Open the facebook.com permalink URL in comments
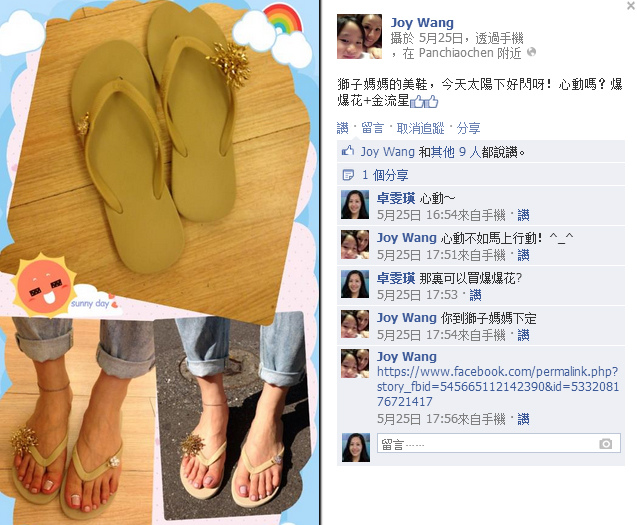The height and width of the screenshot is (525, 637). coord(498,386)
